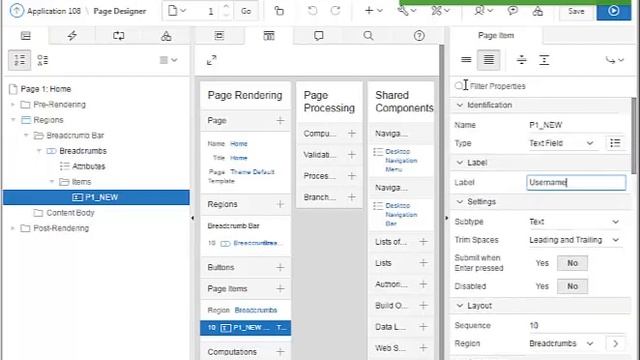
Task: Collapse the Breadcrumb Bar node
Action: (26, 136)
